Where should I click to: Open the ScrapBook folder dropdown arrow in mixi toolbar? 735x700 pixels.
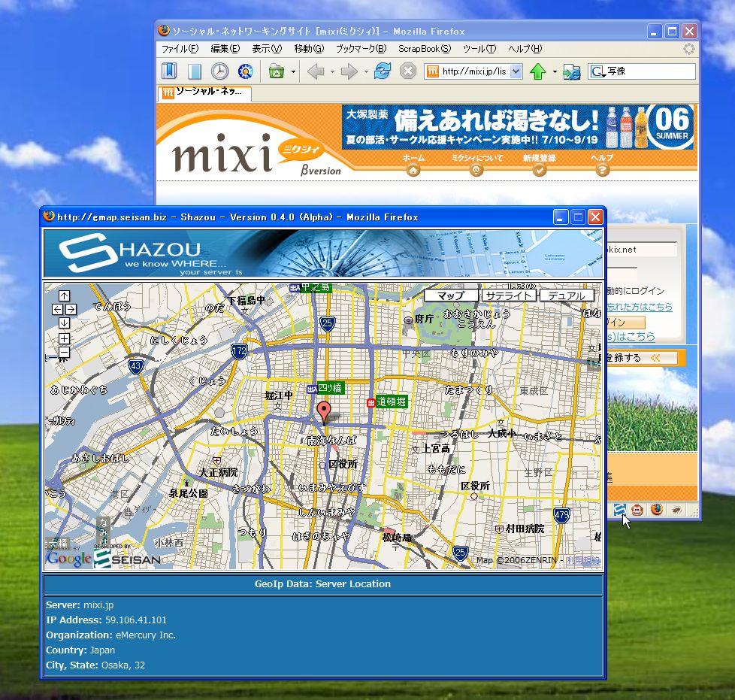pyautogui.click(x=293, y=71)
